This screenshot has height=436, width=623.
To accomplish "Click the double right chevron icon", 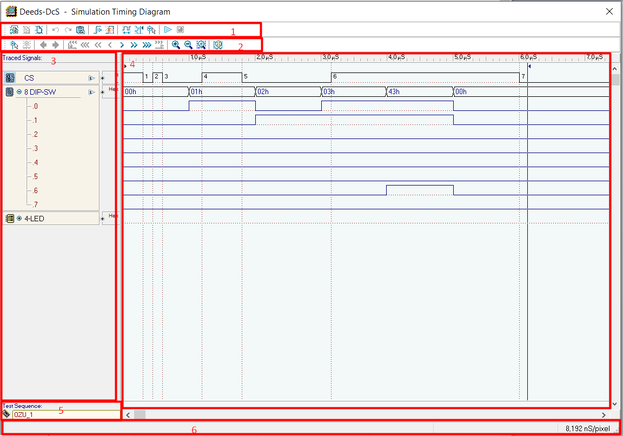I will coord(134,45).
